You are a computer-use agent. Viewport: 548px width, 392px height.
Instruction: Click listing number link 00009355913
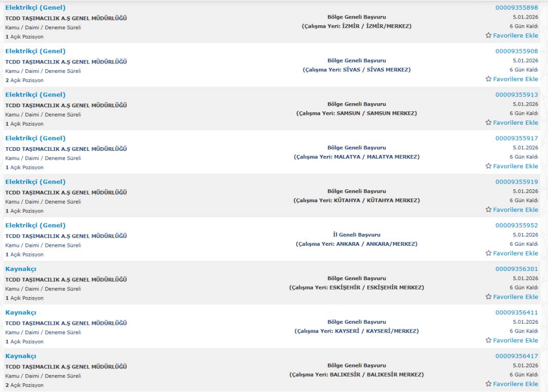[x=516, y=95]
